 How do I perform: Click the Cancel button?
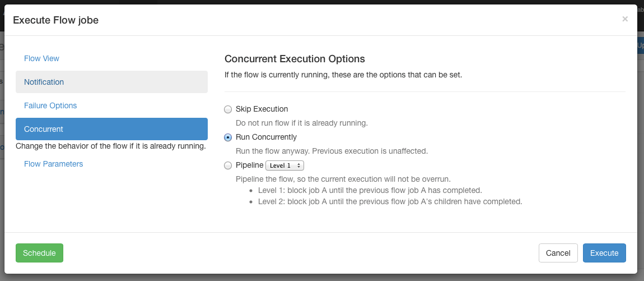click(x=558, y=253)
